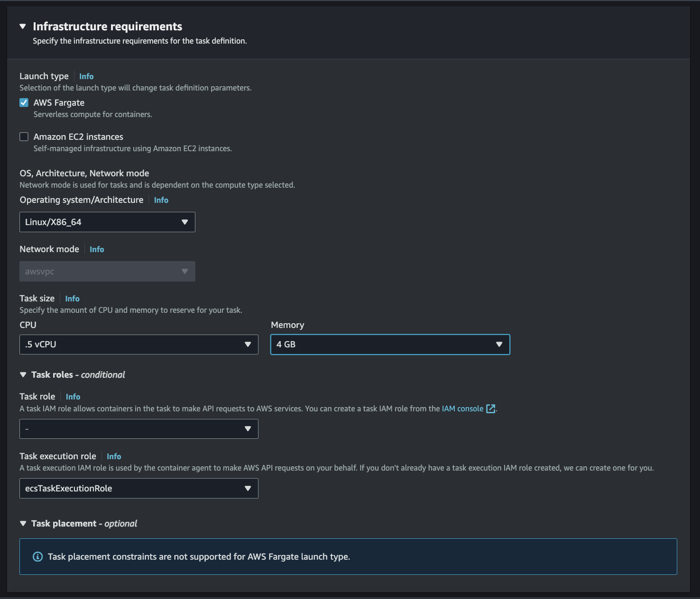Open the Operating system/Architecture dropdown

point(107,222)
